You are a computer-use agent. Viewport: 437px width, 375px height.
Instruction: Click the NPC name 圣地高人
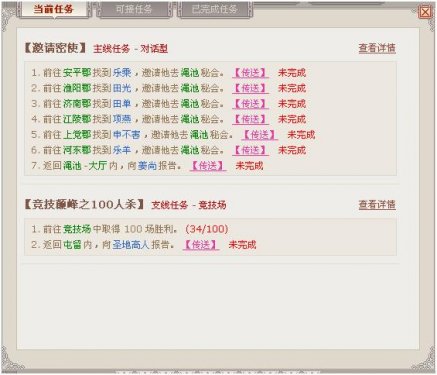click(x=131, y=245)
